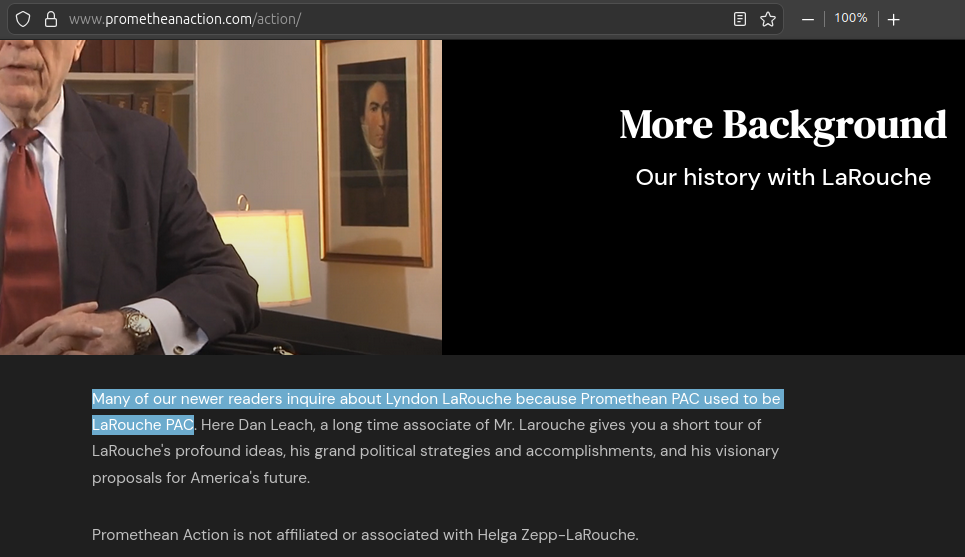Image resolution: width=965 pixels, height=557 pixels.
Task: Click the 'LaRouche's profound ideas' line
Action: (435, 451)
